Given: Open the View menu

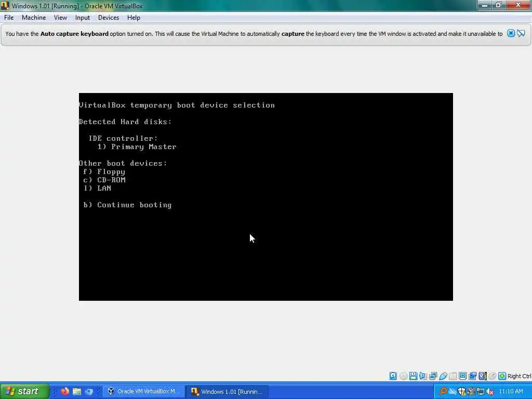Looking at the screenshot, I should click(x=60, y=18).
